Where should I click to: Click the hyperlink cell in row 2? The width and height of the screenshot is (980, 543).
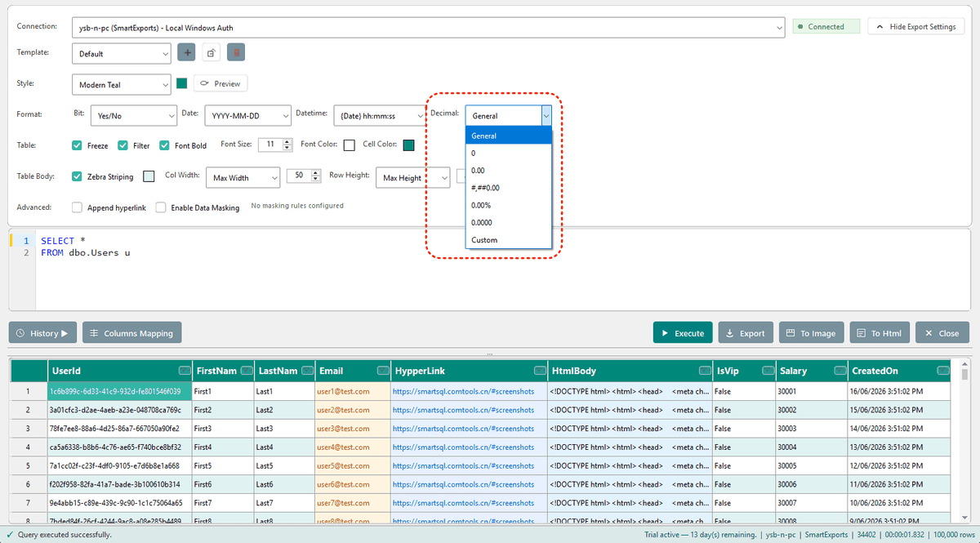click(469, 410)
